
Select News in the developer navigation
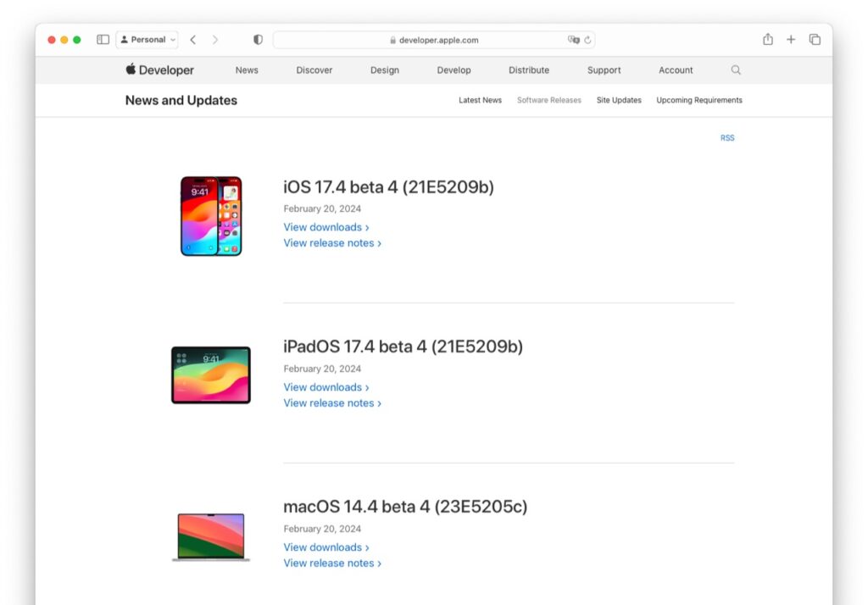coord(246,70)
